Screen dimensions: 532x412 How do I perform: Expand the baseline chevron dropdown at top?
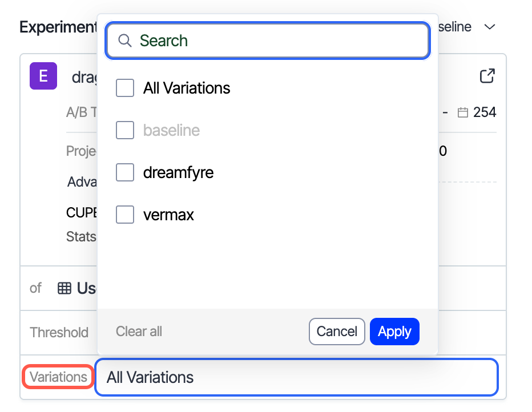coord(489,27)
